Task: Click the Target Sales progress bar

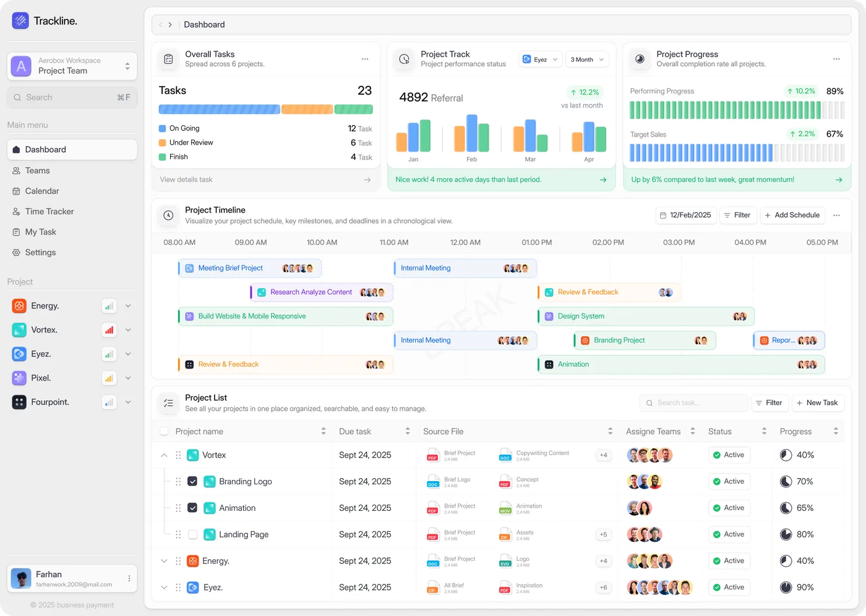Action: pyautogui.click(x=737, y=153)
